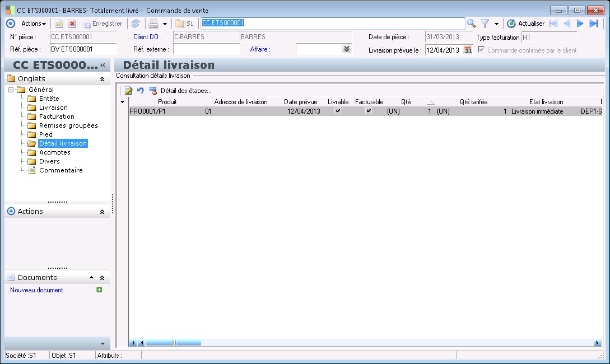Image resolution: width=610 pixels, height=364 pixels.
Task: Sort by the Produit column header
Action: click(167, 102)
